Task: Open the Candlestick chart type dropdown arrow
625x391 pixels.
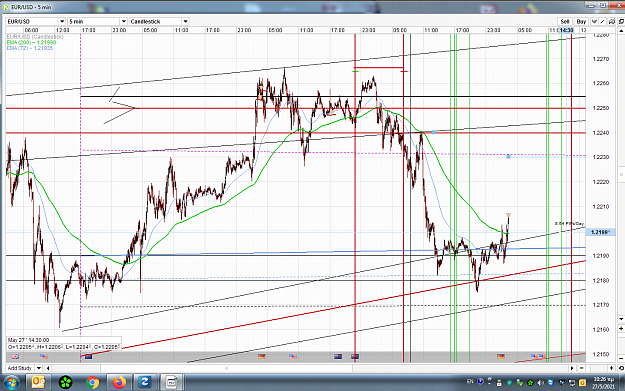Action: pyautogui.click(x=185, y=22)
